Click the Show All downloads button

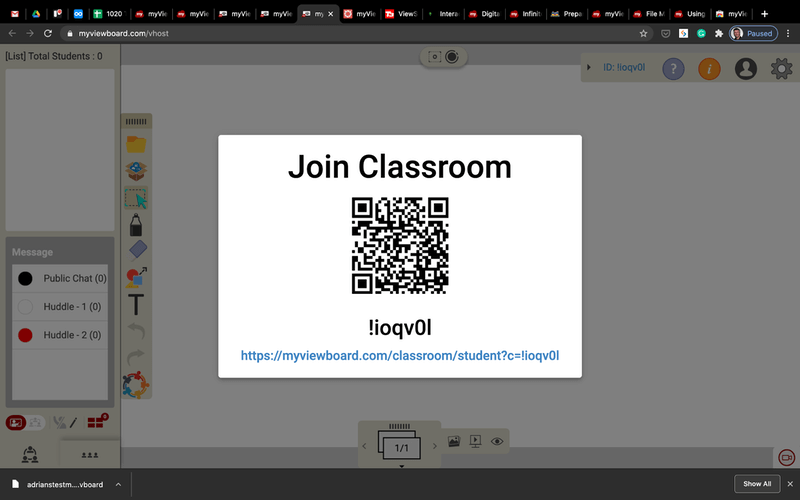[x=757, y=484]
